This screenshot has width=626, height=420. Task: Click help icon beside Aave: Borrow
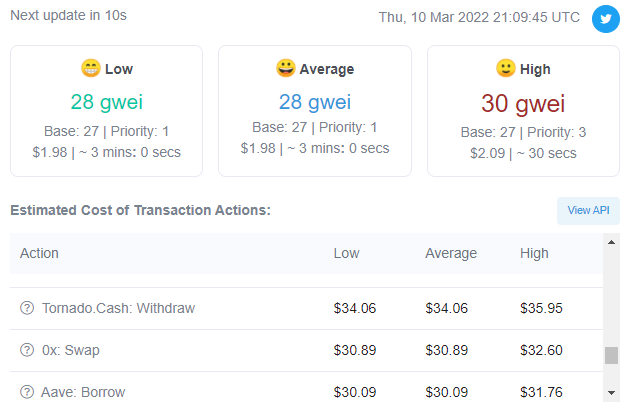(27, 392)
